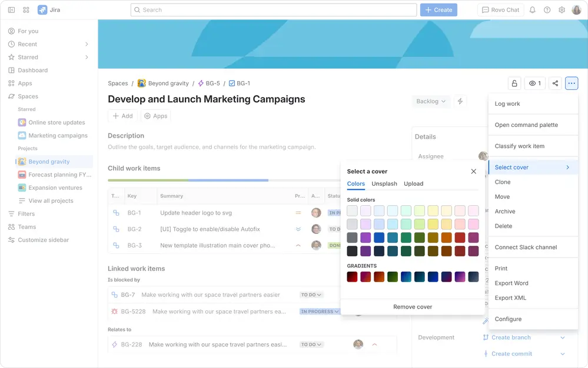Select Clone from the actions menu

[x=502, y=182]
